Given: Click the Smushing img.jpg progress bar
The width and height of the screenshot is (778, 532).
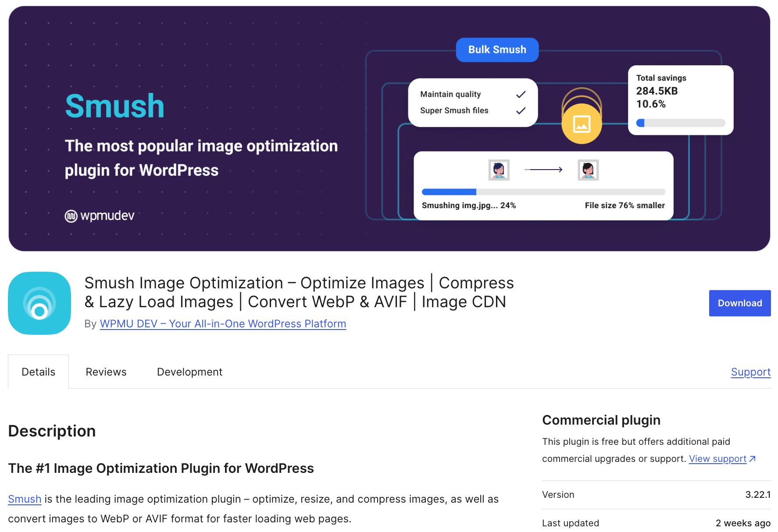Looking at the screenshot, I should click(543, 192).
